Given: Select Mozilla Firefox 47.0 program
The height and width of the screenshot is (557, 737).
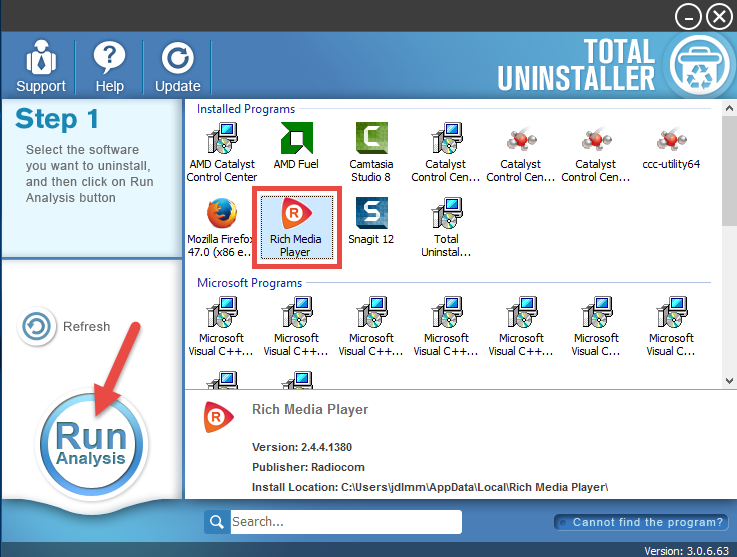Looking at the screenshot, I should (x=221, y=228).
